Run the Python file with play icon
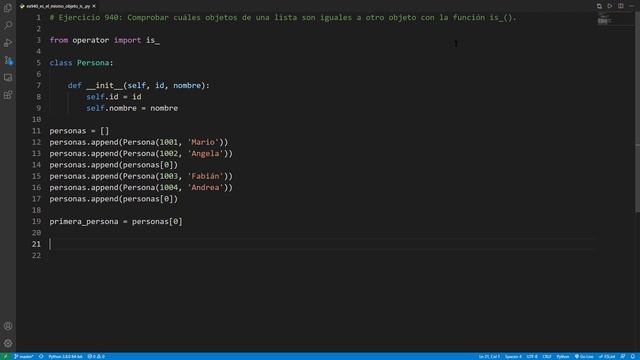The image size is (640, 360). click(610, 6)
